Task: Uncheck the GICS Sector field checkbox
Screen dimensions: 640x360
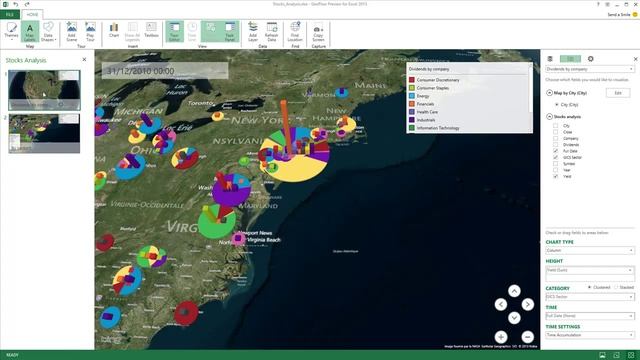Action: (x=556, y=157)
